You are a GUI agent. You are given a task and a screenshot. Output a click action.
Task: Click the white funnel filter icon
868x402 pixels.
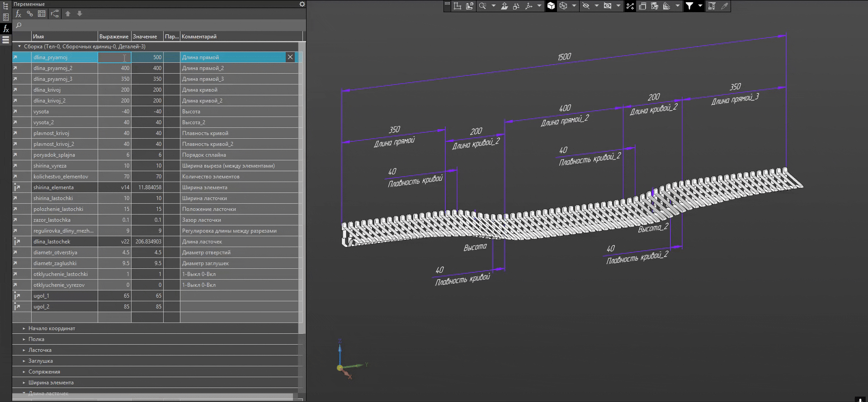click(689, 6)
